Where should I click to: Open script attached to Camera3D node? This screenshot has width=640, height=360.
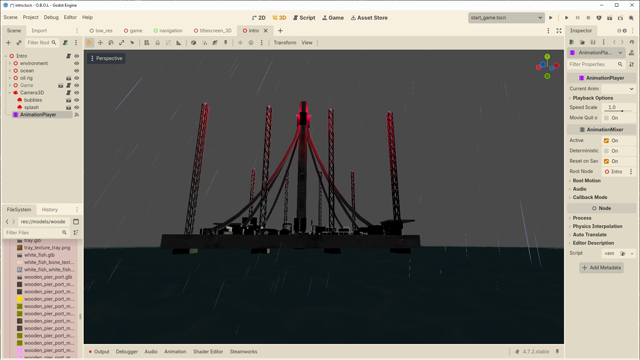pyautogui.click(x=69, y=93)
